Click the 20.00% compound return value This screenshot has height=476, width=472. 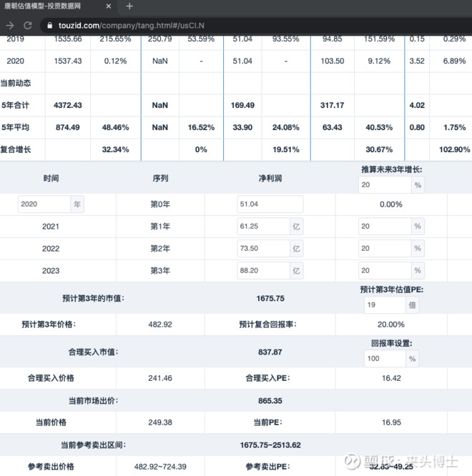pos(391,324)
